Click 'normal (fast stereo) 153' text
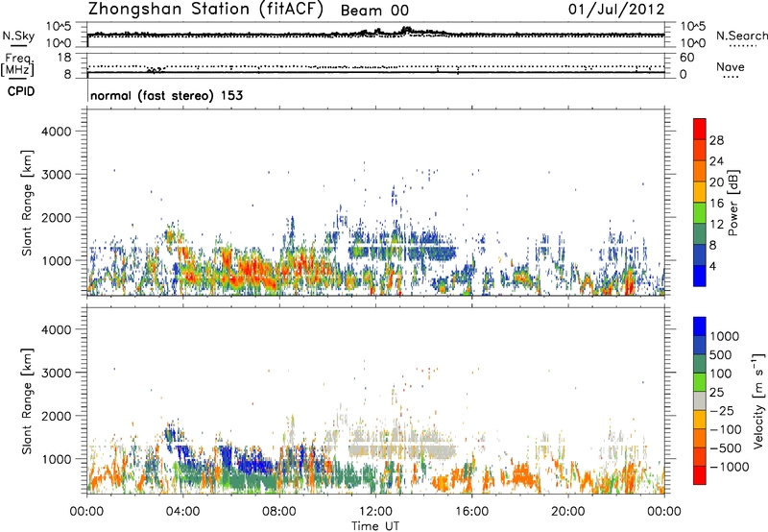The width and height of the screenshot is (768, 532). [x=166, y=95]
